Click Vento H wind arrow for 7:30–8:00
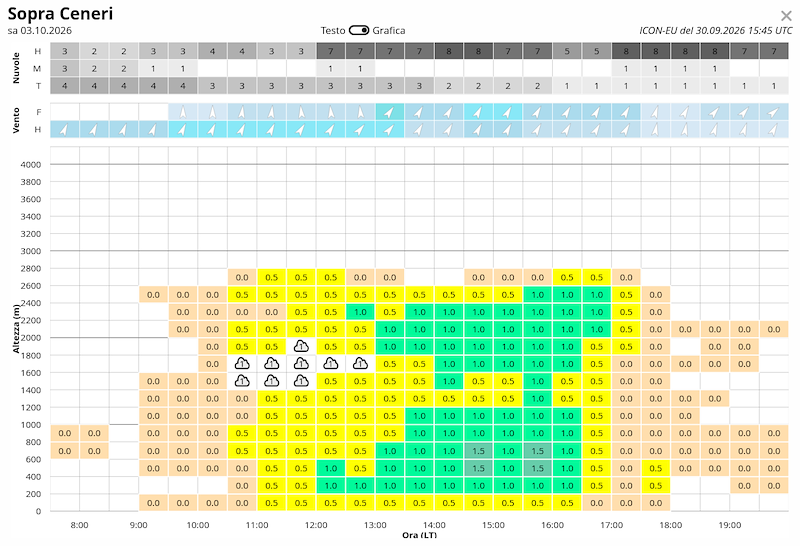 pos(64,130)
